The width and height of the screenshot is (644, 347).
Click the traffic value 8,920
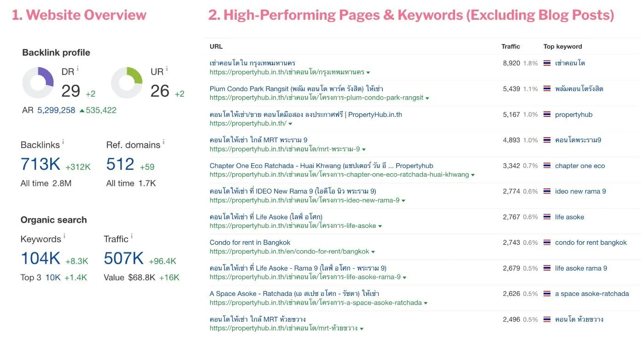[511, 63]
